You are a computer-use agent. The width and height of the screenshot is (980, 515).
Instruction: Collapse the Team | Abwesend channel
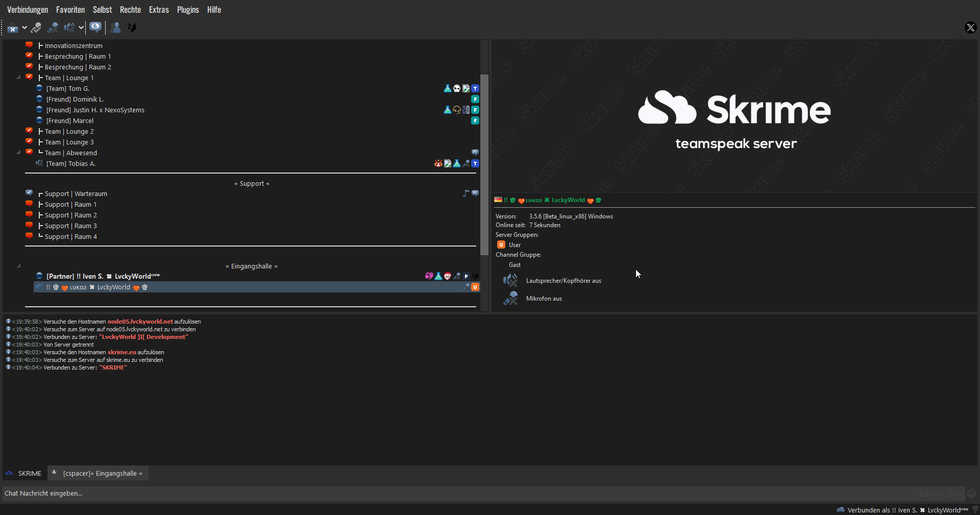point(19,153)
